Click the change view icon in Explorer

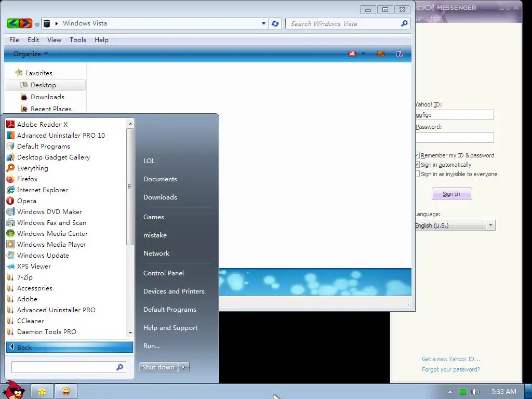coord(353,54)
